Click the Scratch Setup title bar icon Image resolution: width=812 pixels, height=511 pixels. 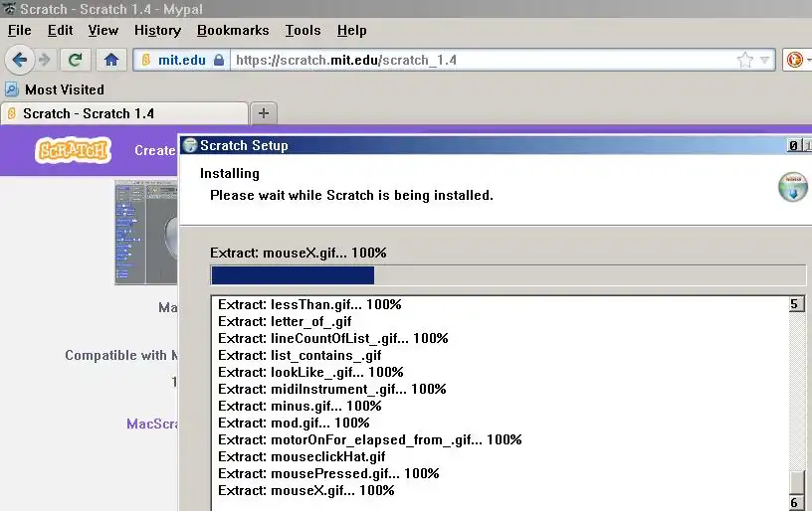[190, 145]
